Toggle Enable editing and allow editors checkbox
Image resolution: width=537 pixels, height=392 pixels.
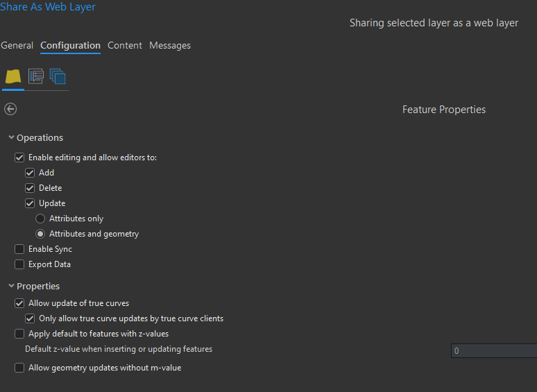19,157
